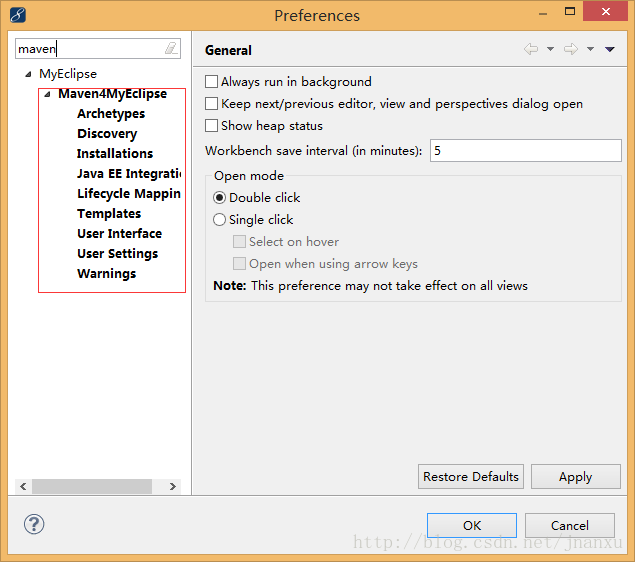Select Double click open mode
Image resolution: width=635 pixels, height=562 pixels.
(219, 198)
